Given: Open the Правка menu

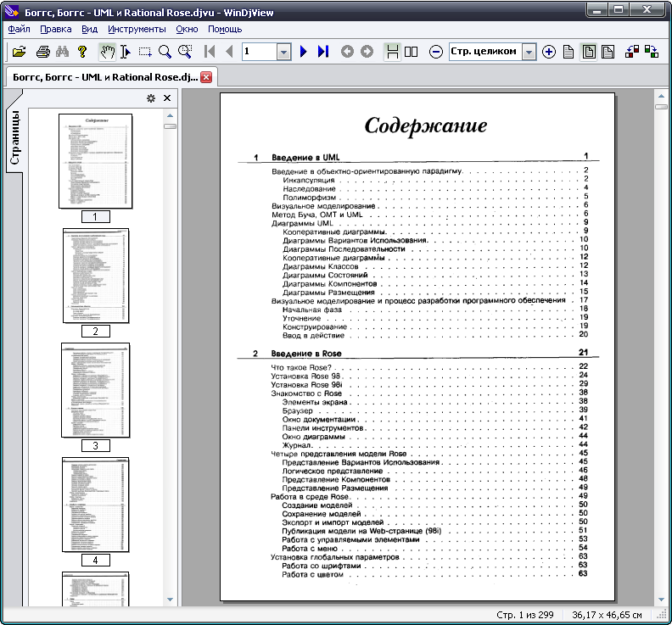Looking at the screenshot, I should click(x=56, y=29).
